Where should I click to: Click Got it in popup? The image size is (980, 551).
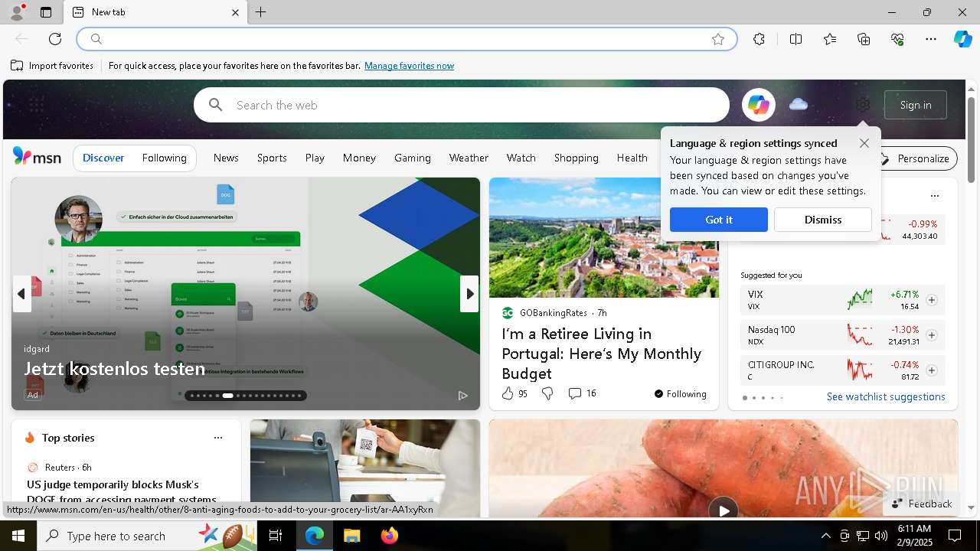pos(718,220)
